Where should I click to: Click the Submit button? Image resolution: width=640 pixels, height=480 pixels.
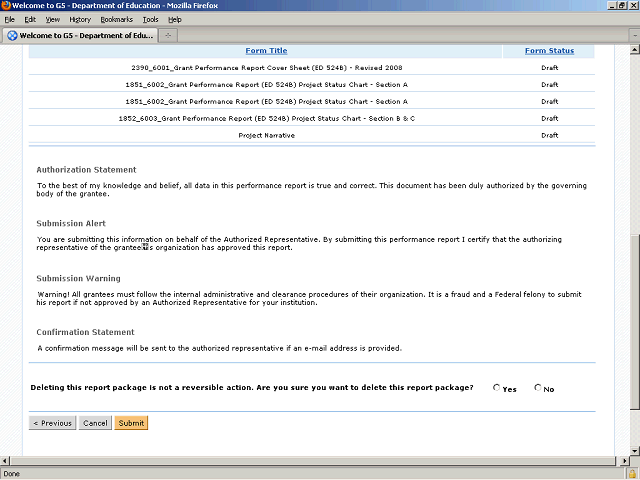(131, 423)
